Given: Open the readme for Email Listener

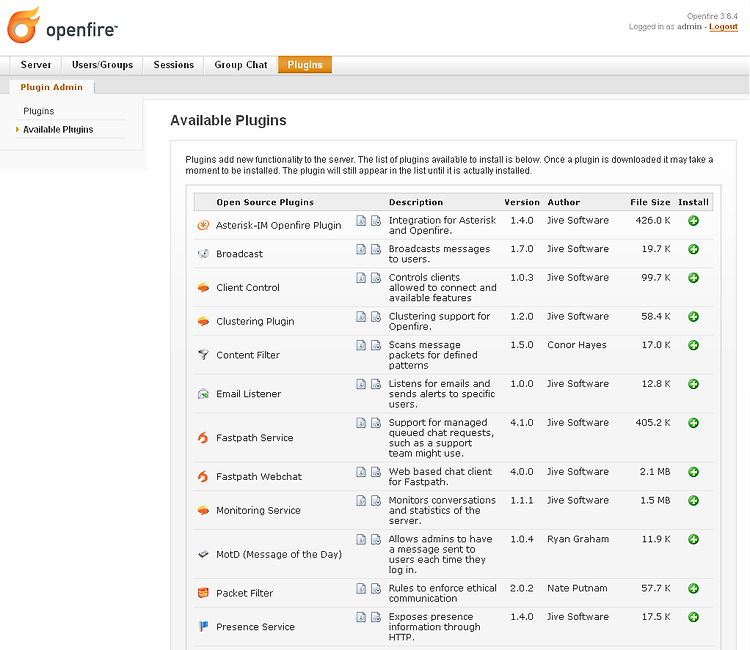Looking at the screenshot, I should tap(361, 384).
